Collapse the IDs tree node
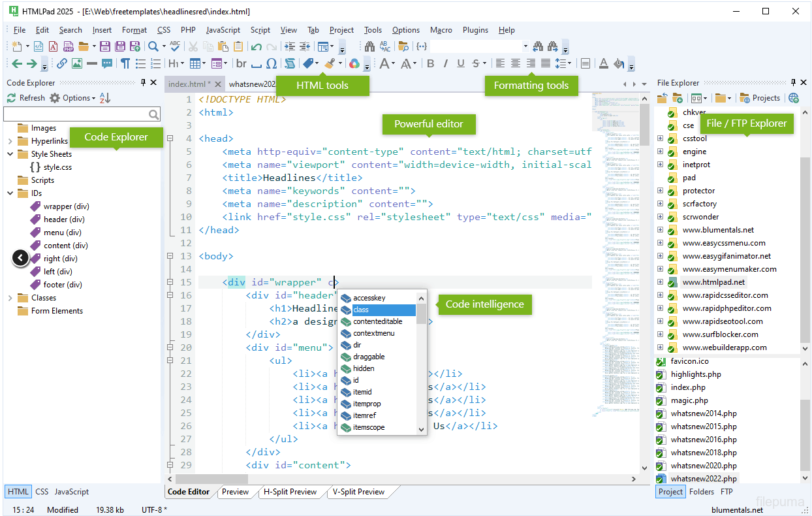 pos(10,193)
